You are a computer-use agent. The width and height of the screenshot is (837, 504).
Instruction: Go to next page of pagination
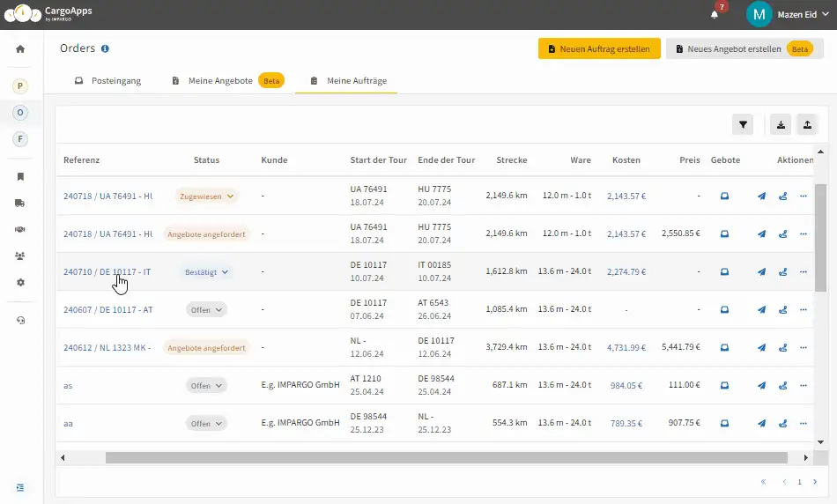point(815,482)
